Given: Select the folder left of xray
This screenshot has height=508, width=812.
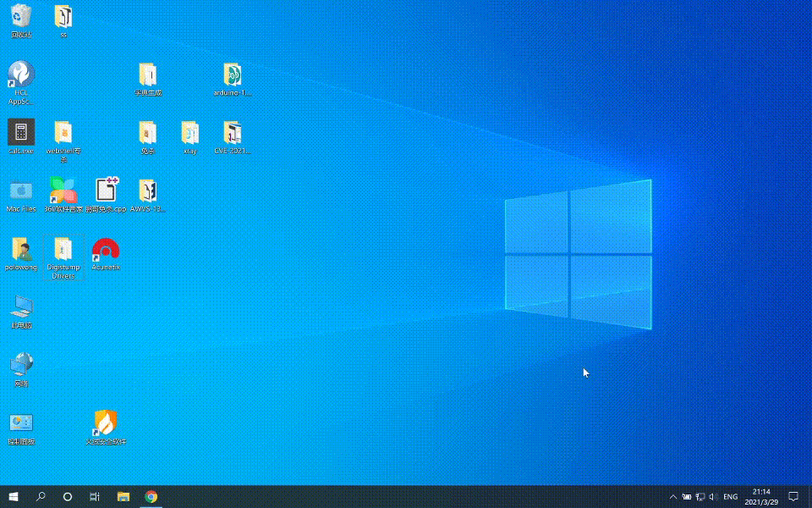Looking at the screenshot, I should click(x=147, y=137).
